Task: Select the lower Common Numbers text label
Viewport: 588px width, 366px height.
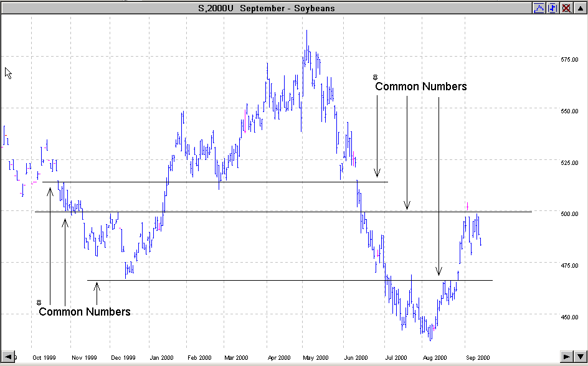Action: coord(85,312)
